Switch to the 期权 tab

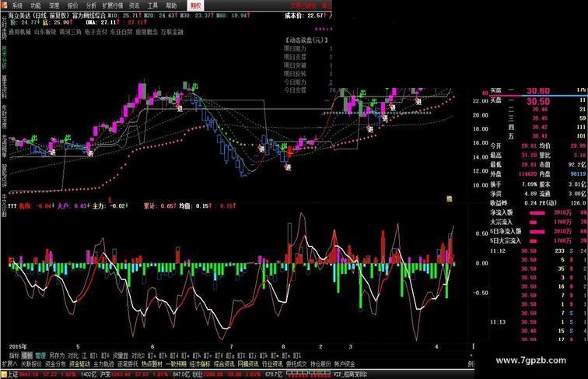pyautogui.click(x=195, y=5)
